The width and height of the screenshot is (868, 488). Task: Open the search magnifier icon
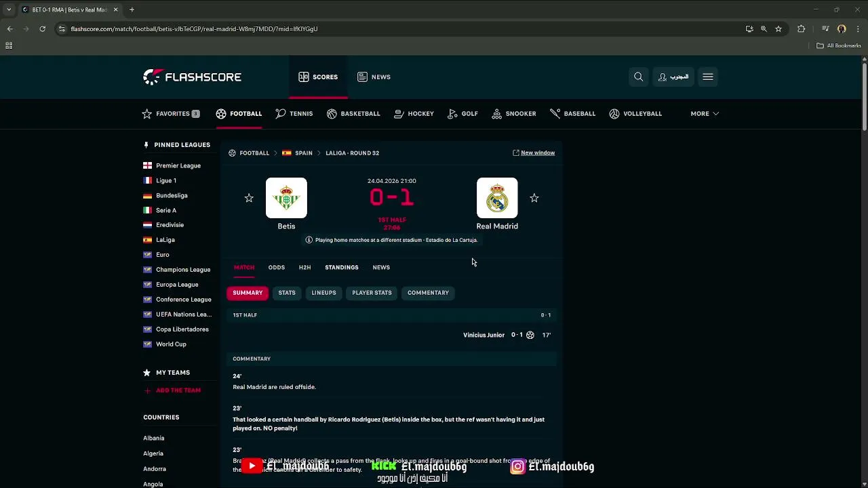[x=638, y=77]
